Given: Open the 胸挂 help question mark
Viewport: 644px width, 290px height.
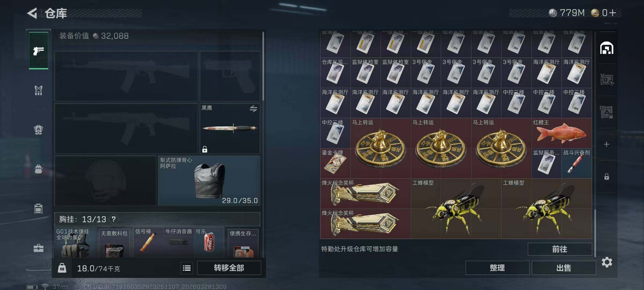Looking at the screenshot, I should click(114, 219).
